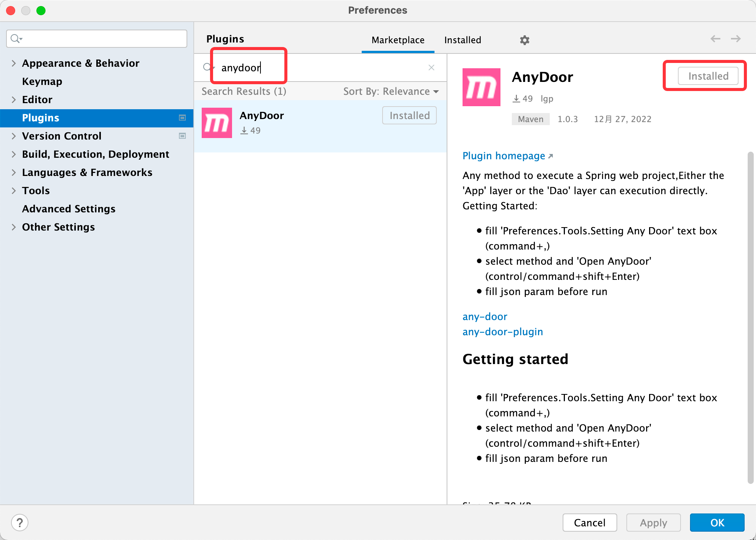Click the OK button

pos(717,523)
